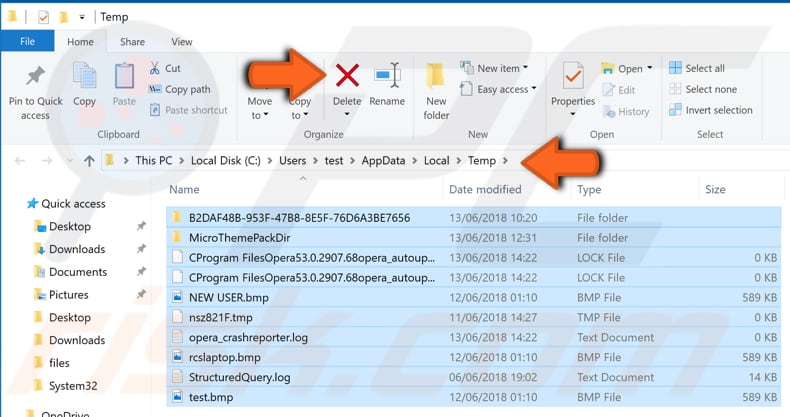This screenshot has width=790, height=417.
Task: Click the test breadcrumb segment
Action: 334,161
